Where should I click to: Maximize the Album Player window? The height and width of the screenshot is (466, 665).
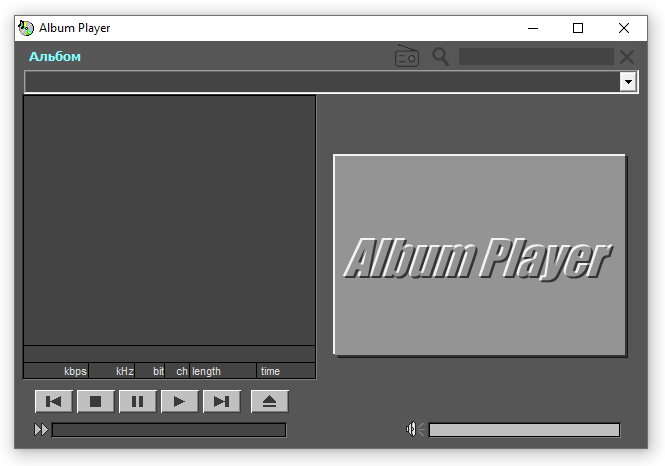[x=578, y=28]
